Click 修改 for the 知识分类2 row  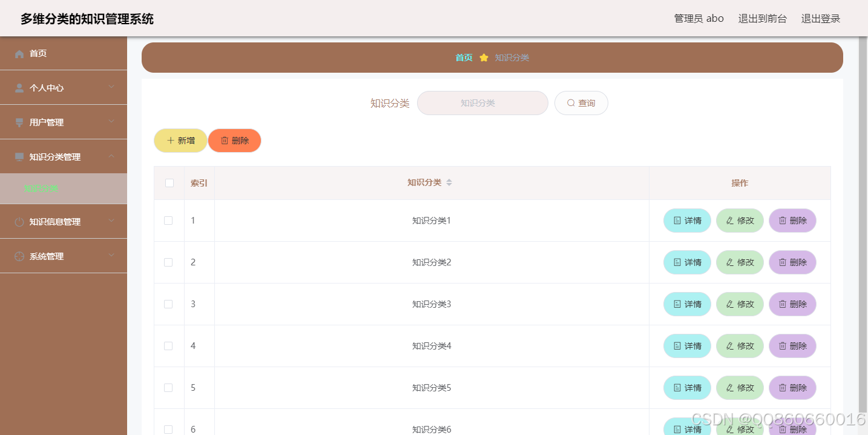pos(740,262)
